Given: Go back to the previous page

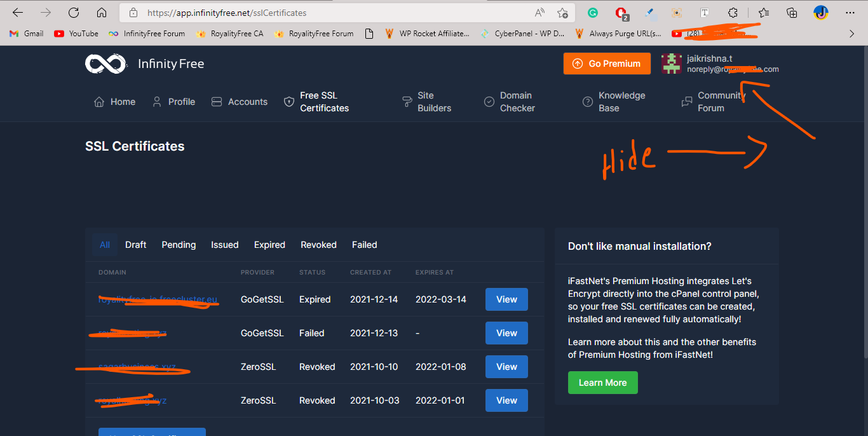Looking at the screenshot, I should coord(18,13).
